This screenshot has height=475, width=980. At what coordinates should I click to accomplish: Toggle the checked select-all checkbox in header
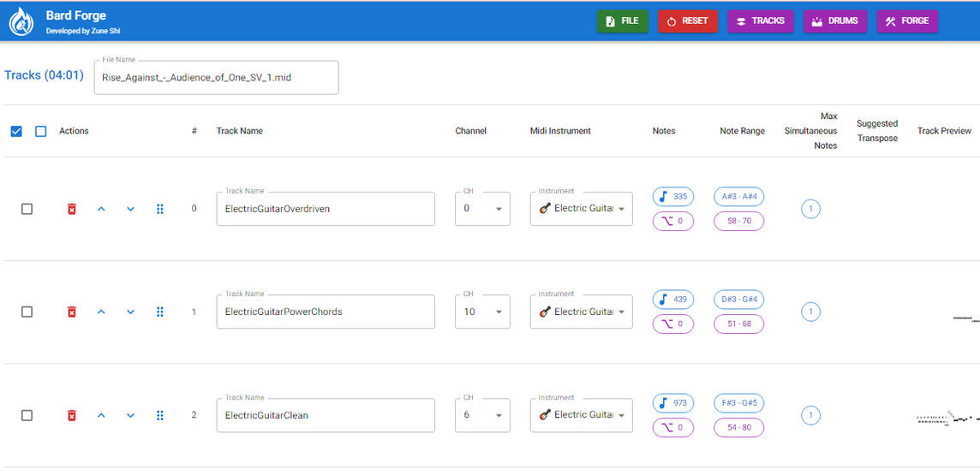(16, 132)
